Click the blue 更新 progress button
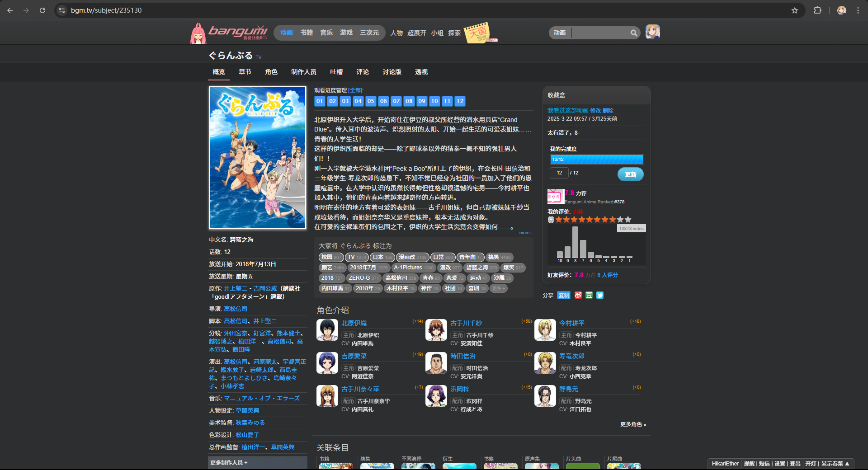This screenshot has width=868, height=470. [631, 174]
